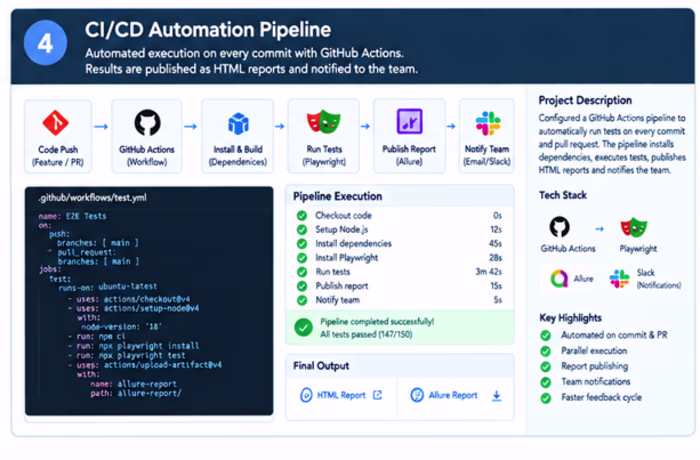700x460 pixels.
Task: Click the Run Tests Playwright masks icon
Action: [x=324, y=122]
